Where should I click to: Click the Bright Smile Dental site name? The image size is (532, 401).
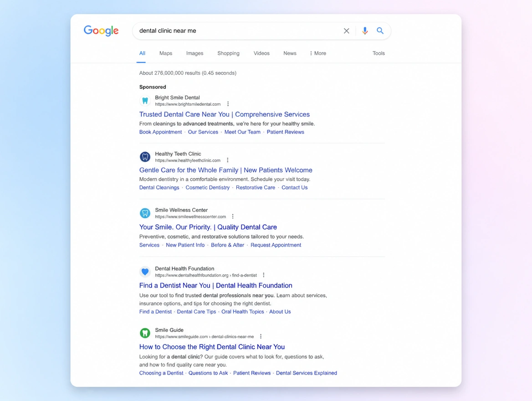tap(178, 98)
